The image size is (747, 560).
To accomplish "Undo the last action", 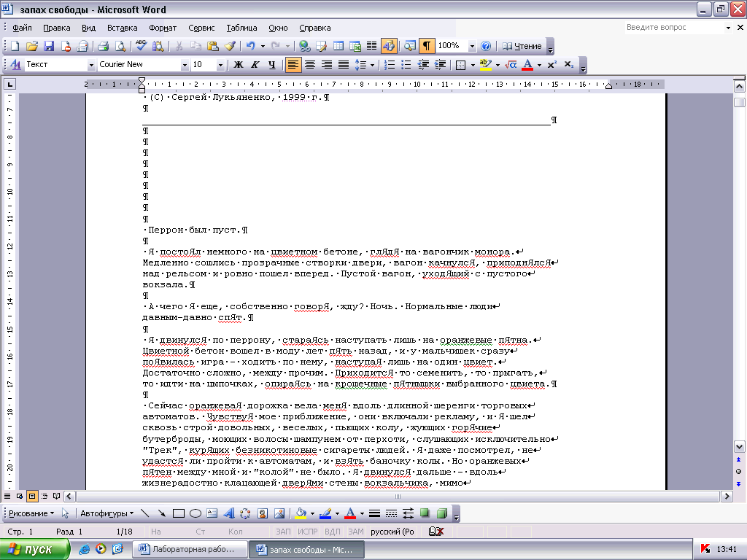I will pos(250,46).
